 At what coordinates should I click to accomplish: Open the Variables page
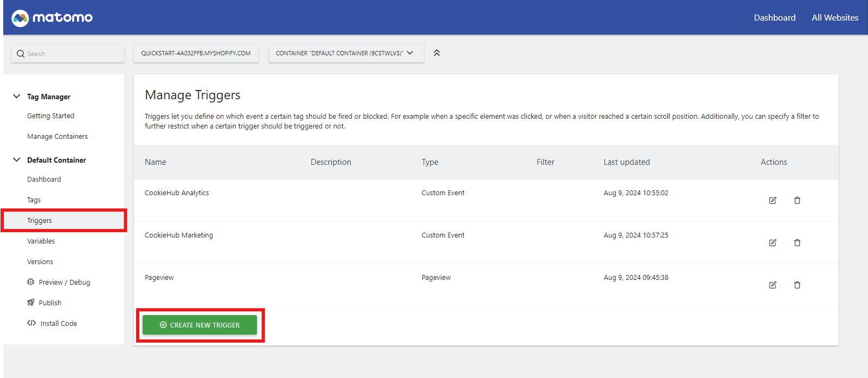[41, 241]
